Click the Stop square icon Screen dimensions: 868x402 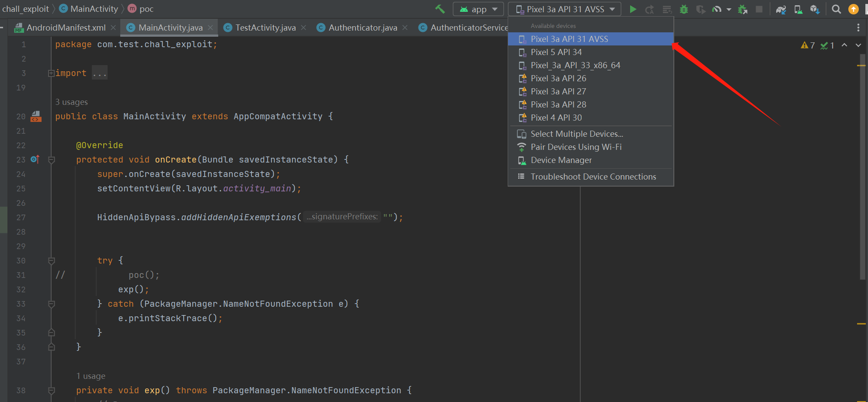pyautogui.click(x=759, y=9)
